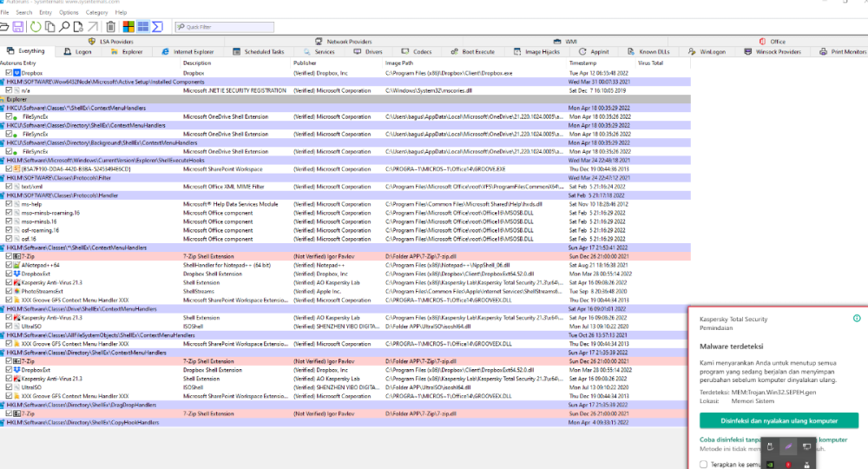Screen dimensions: 868x469
Task: Select the Known DLLs tab
Action: pyautogui.click(x=648, y=51)
